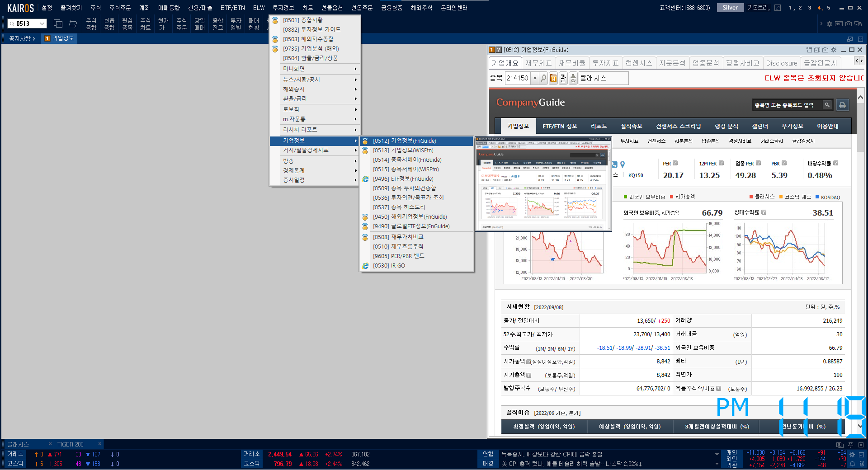The height and width of the screenshot is (470, 868).
Task: Click the pin icon above investor table
Action: (x=850, y=445)
